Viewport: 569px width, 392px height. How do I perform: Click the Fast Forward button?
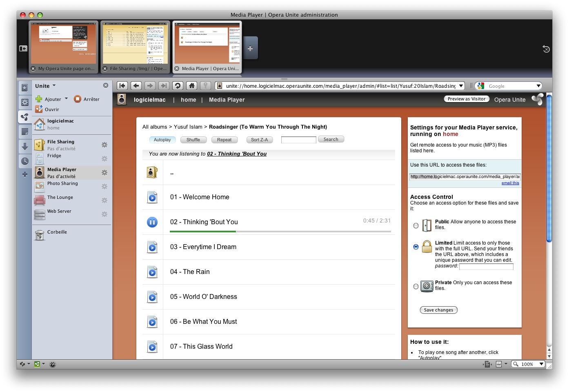[164, 86]
